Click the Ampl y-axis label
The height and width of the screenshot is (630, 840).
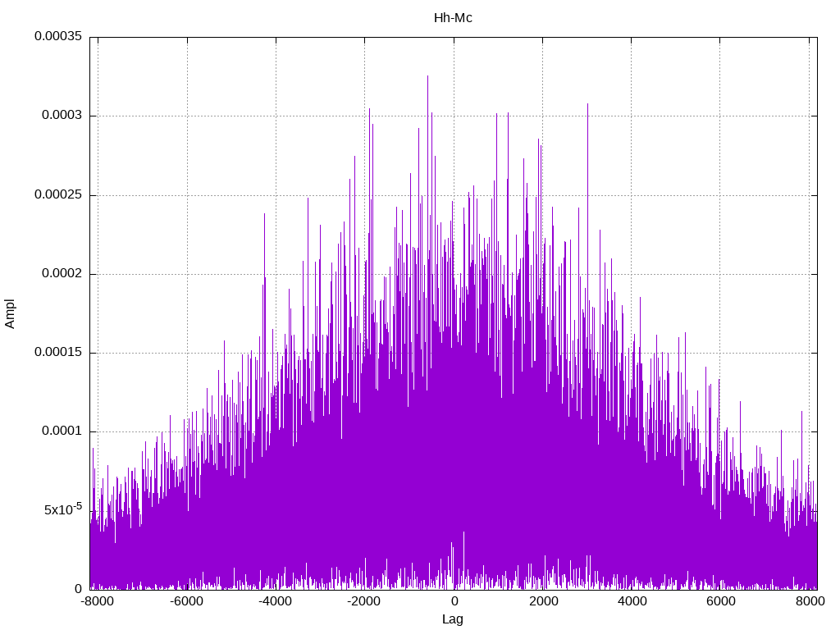(x=10, y=313)
